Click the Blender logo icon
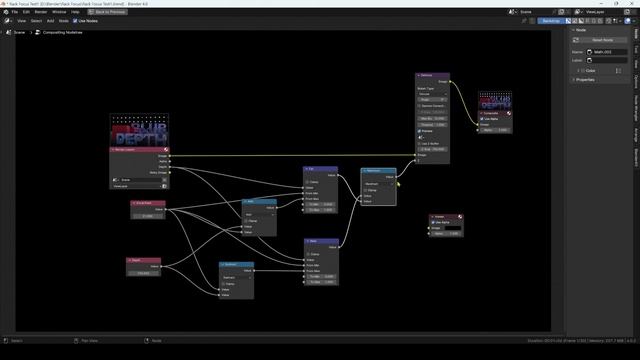The height and width of the screenshot is (360, 640). 6,12
